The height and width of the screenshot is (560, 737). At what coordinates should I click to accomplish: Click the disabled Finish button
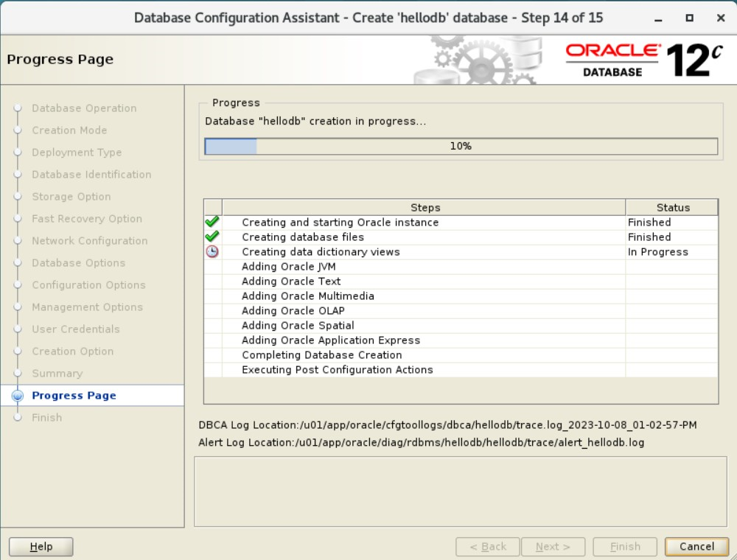click(625, 547)
